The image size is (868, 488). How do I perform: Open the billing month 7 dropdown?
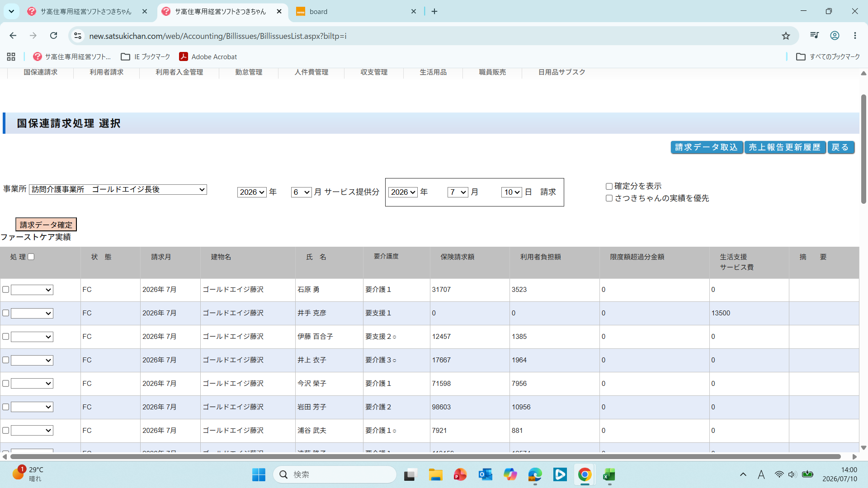458,192
